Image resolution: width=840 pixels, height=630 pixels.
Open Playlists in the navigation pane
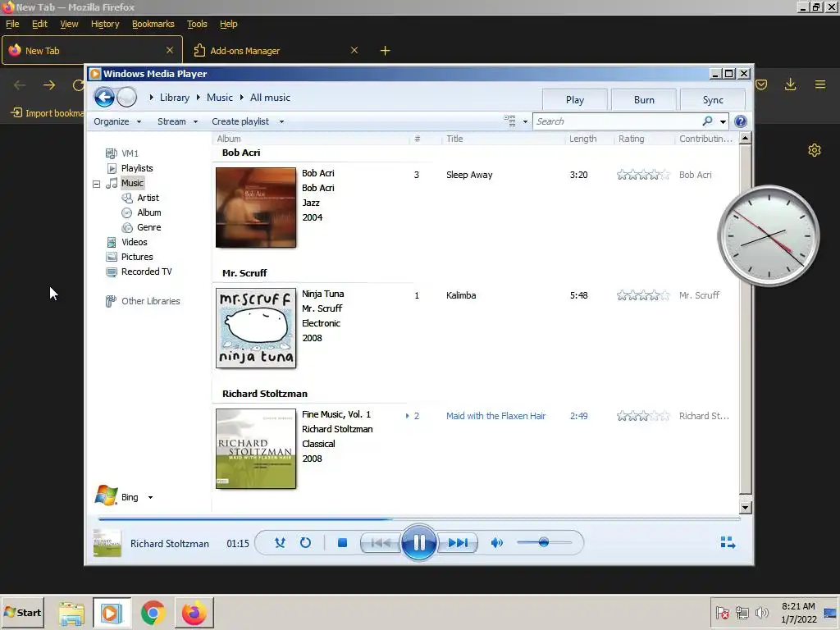(130, 168)
